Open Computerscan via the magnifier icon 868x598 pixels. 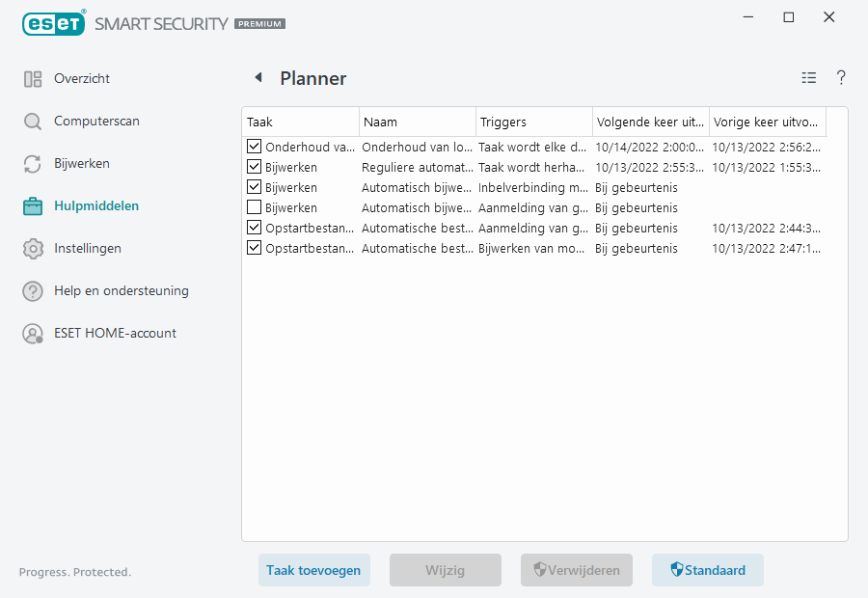[32, 121]
